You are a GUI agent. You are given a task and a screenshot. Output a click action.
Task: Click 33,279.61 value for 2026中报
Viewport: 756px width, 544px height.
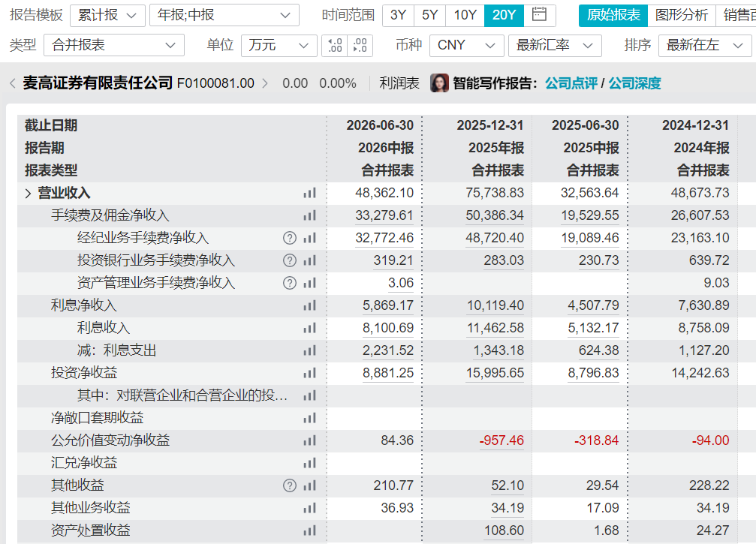click(384, 215)
